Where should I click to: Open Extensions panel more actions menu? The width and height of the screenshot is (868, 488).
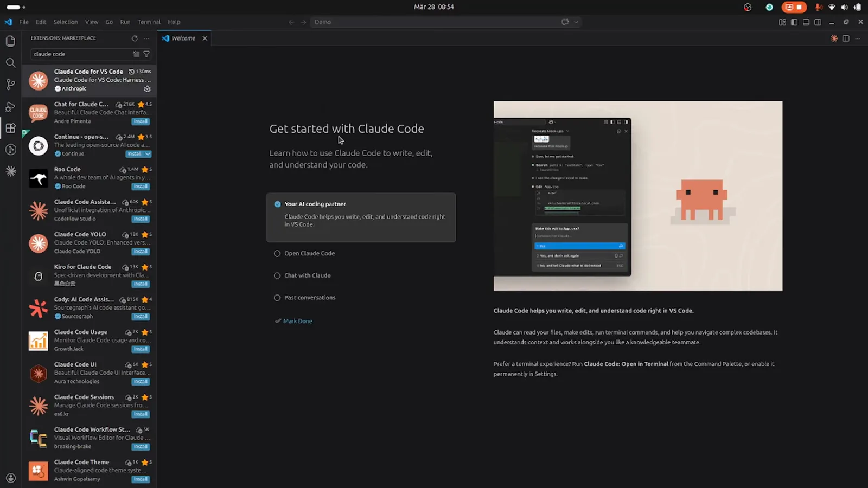coord(146,38)
